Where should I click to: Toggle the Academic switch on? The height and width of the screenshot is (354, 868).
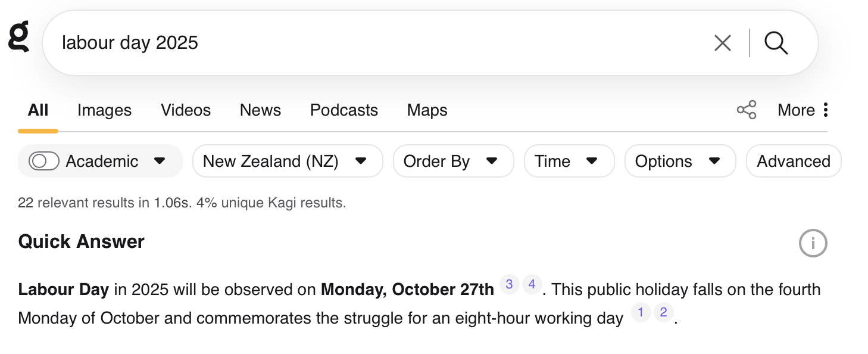point(44,162)
